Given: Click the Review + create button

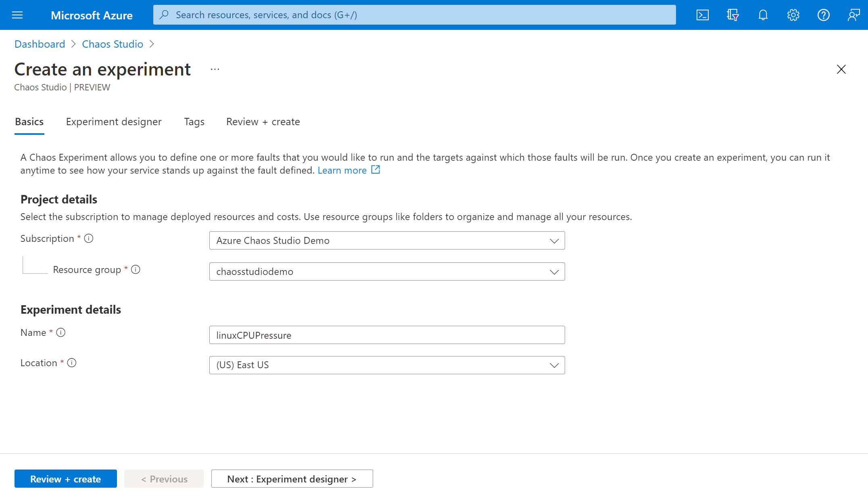Looking at the screenshot, I should [x=66, y=479].
